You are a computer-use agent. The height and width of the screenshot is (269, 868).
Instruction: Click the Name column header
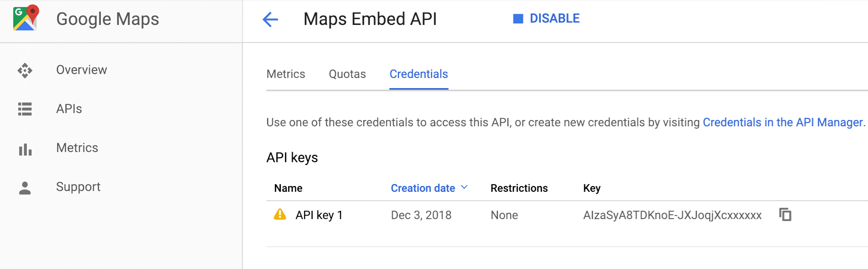point(288,188)
